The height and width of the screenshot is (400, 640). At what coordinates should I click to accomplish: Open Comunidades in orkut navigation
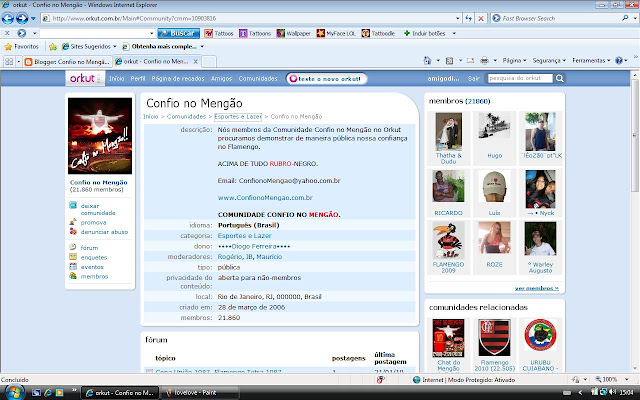(x=258, y=78)
